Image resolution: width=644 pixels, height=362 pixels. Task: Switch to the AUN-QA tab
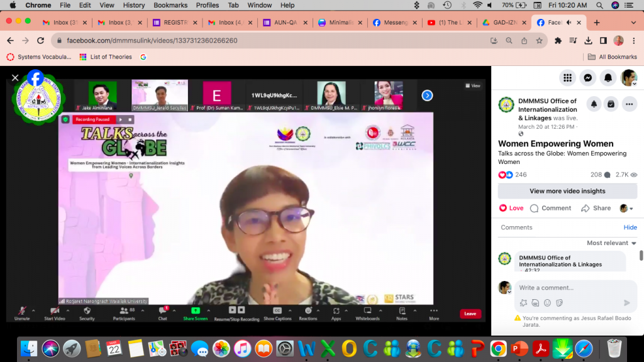(x=285, y=23)
